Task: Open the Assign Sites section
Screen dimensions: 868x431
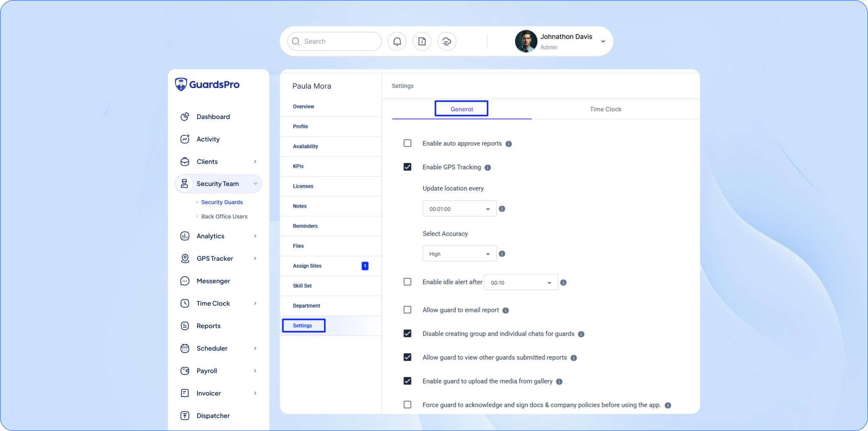Action: pos(331,266)
